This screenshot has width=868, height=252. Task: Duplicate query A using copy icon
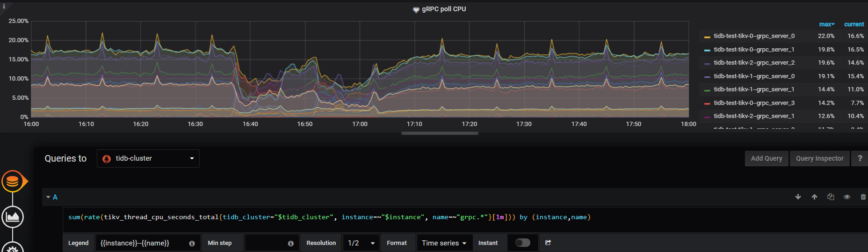[x=831, y=197]
